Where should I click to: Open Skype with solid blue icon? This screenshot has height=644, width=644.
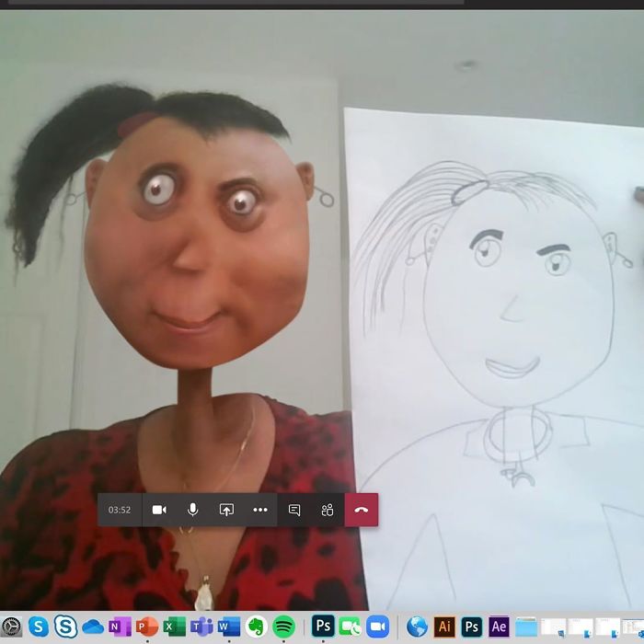click(39, 627)
